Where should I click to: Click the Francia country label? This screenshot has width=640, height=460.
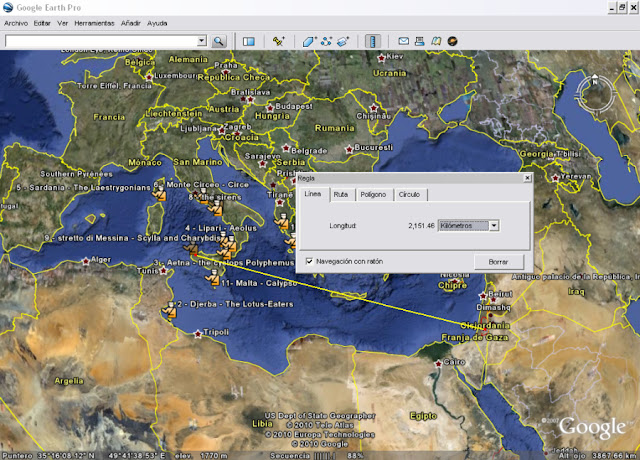pos(109,117)
